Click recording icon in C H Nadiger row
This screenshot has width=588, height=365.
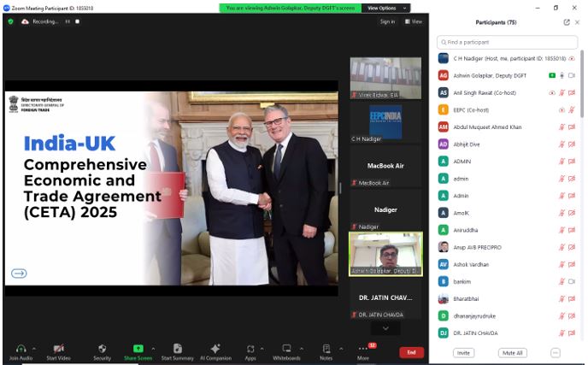[x=572, y=58]
